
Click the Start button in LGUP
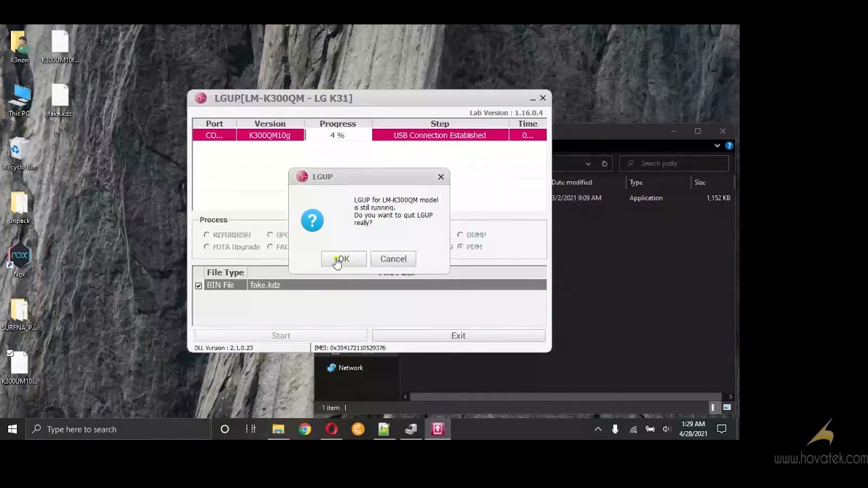(281, 335)
